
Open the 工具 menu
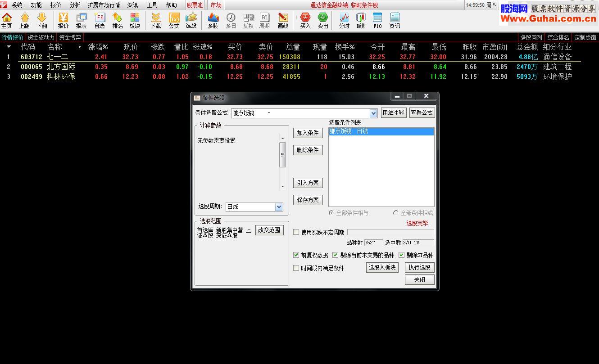152,5
